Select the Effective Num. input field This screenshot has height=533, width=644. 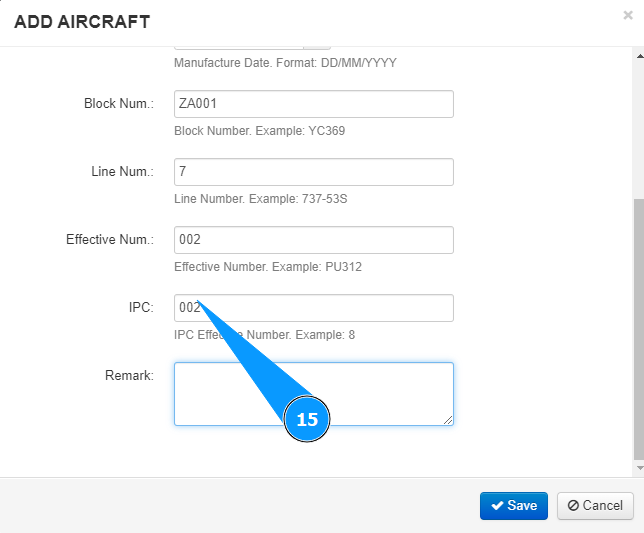(313, 240)
